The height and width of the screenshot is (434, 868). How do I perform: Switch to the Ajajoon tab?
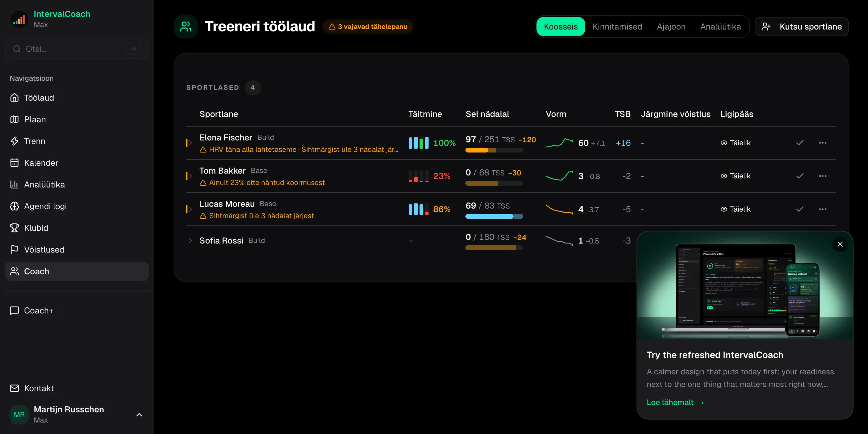(x=671, y=27)
